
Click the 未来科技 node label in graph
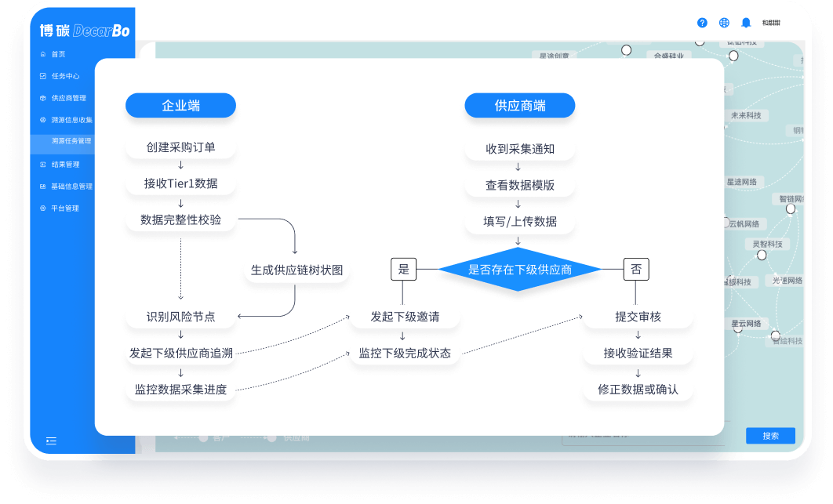746,115
